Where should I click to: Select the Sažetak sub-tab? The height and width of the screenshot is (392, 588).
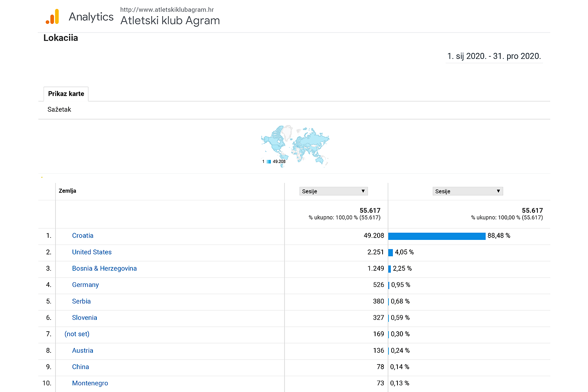[59, 109]
